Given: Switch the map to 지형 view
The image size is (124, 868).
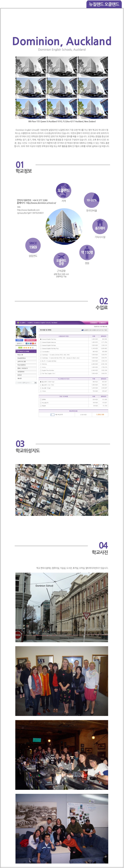Looking at the screenshot, I should pyautogui.click(x=104, y=467).
